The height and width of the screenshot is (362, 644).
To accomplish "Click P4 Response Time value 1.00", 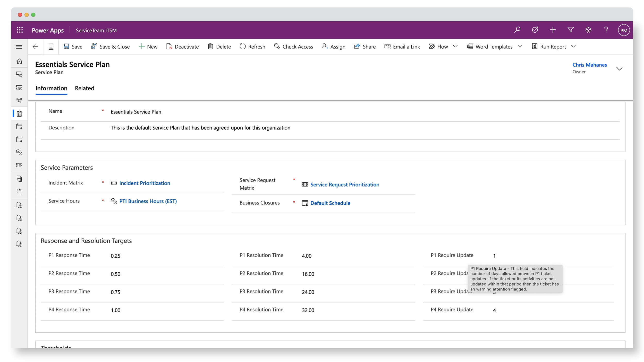I will (115, 310).
